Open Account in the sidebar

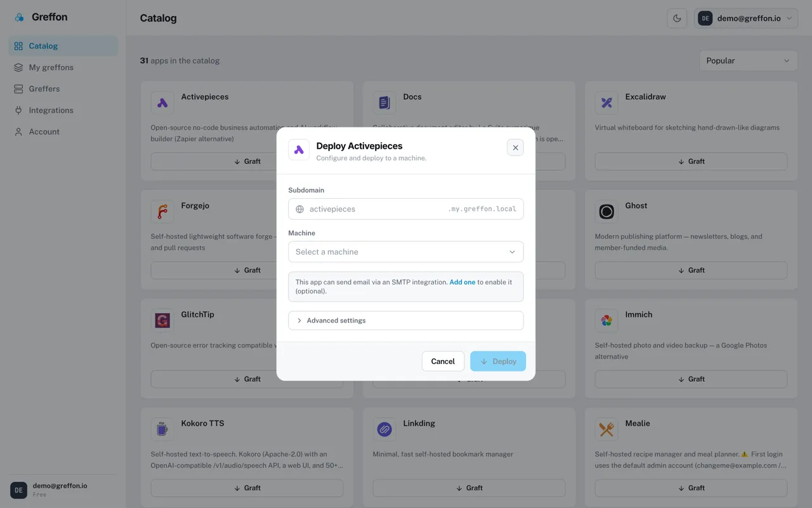(x=63, y=132)
